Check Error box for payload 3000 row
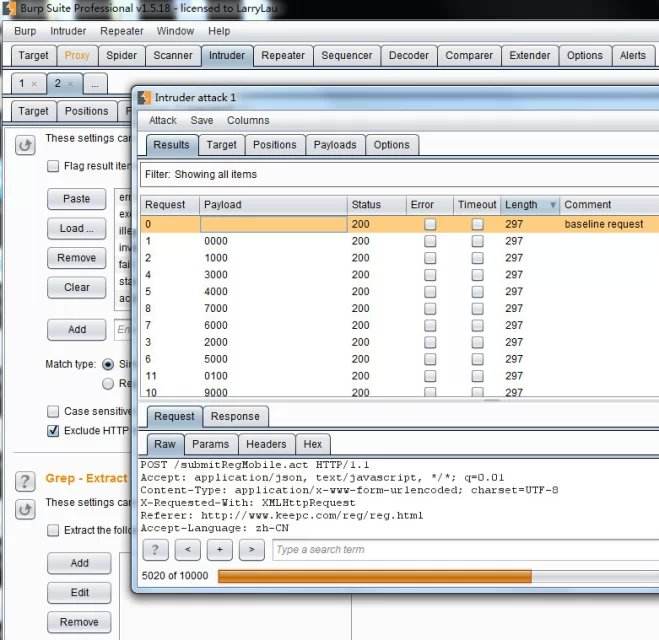The width and height of the screenshot is (659, 640). tap(430, 275)
